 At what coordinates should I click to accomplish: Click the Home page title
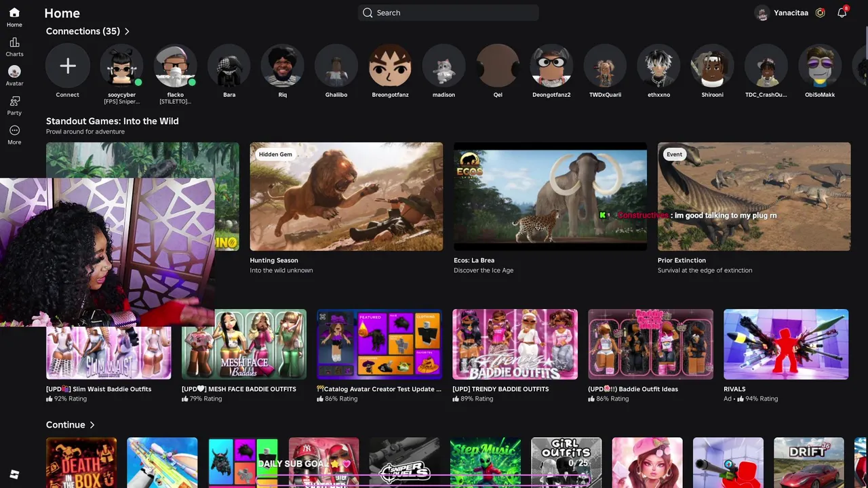[62, 13]
